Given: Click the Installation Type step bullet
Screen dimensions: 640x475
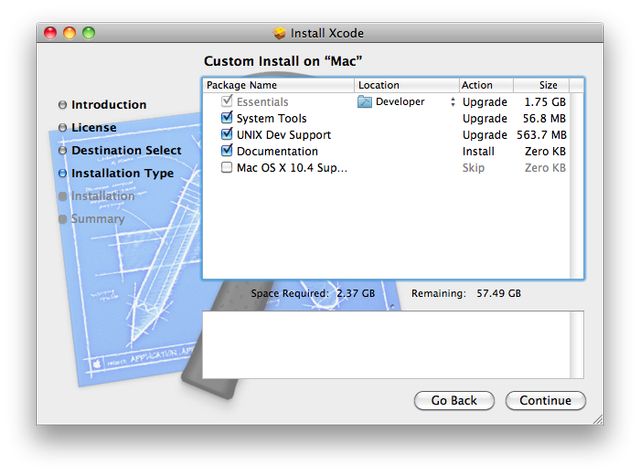Looking at the screenshot, I should [x=62, y=173].
